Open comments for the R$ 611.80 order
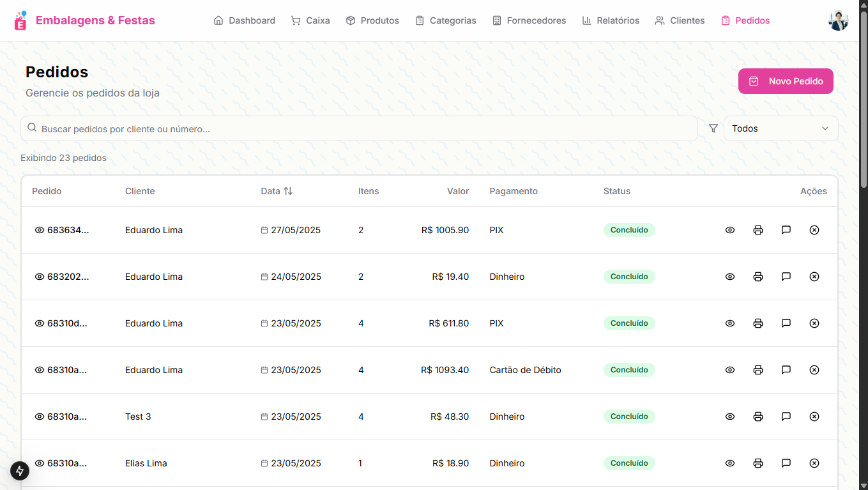The height and width of the screenshot is (490, 868). click(x=786, y=323)
